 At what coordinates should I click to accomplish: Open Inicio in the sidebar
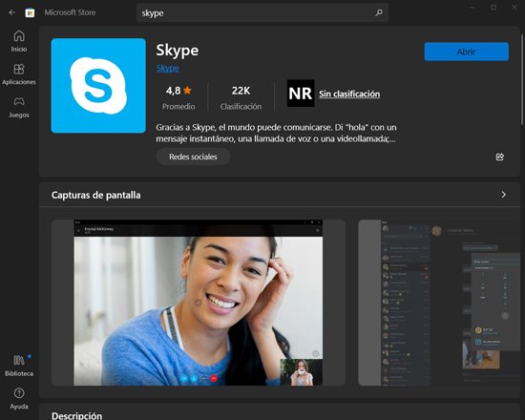point(19,41)
